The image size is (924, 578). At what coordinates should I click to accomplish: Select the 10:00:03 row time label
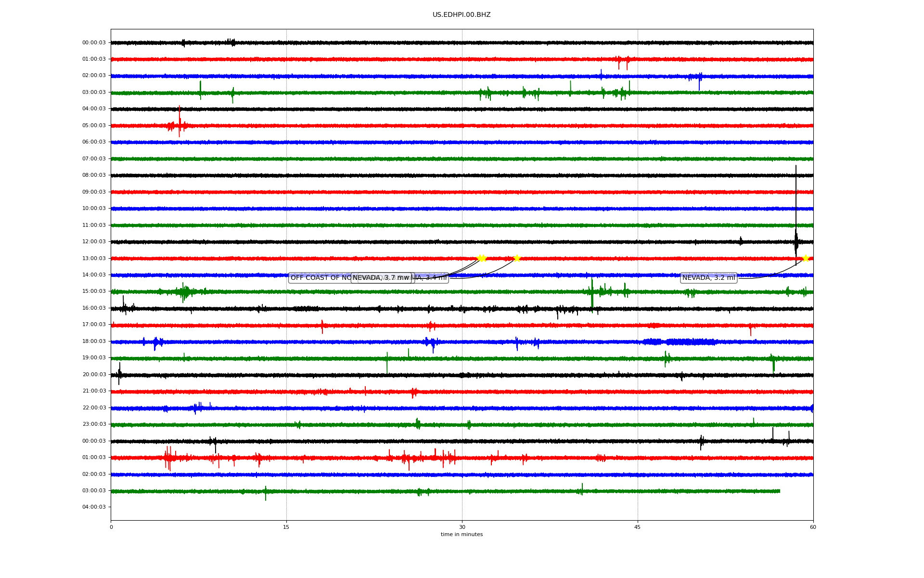94,209
